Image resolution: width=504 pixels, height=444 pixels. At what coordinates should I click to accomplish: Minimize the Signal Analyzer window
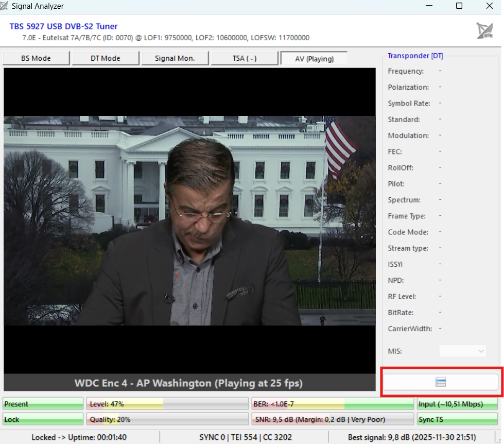(429, 6)
